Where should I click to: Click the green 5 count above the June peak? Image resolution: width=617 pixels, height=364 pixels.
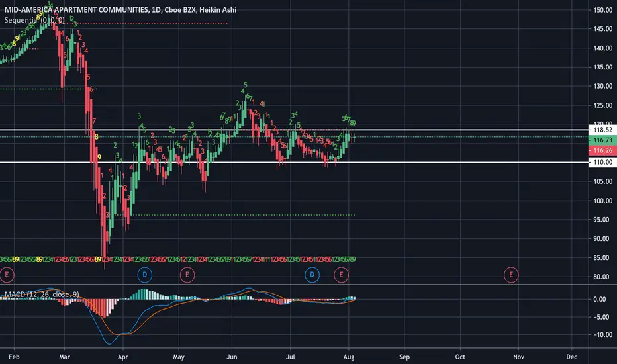246,85
